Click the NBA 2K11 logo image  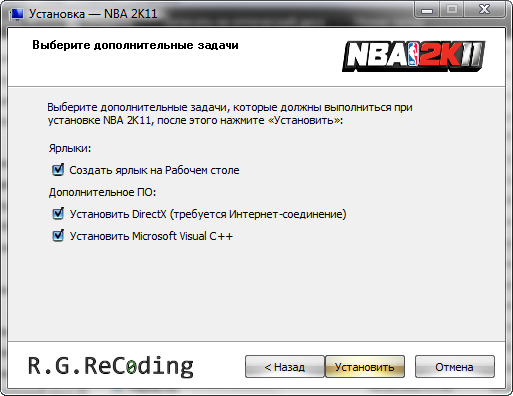click(413, 56)
